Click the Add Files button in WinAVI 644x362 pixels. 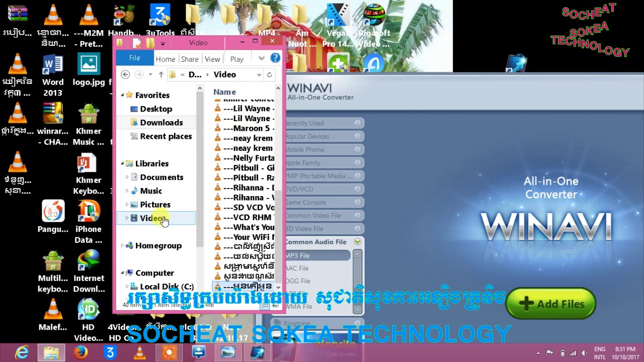tap(551, 304)
